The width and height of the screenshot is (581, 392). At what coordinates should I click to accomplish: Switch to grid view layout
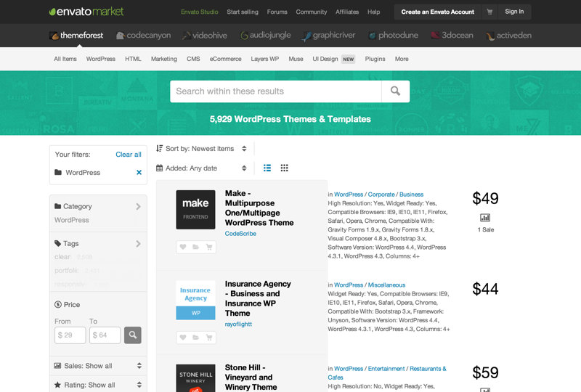[284, 168]
